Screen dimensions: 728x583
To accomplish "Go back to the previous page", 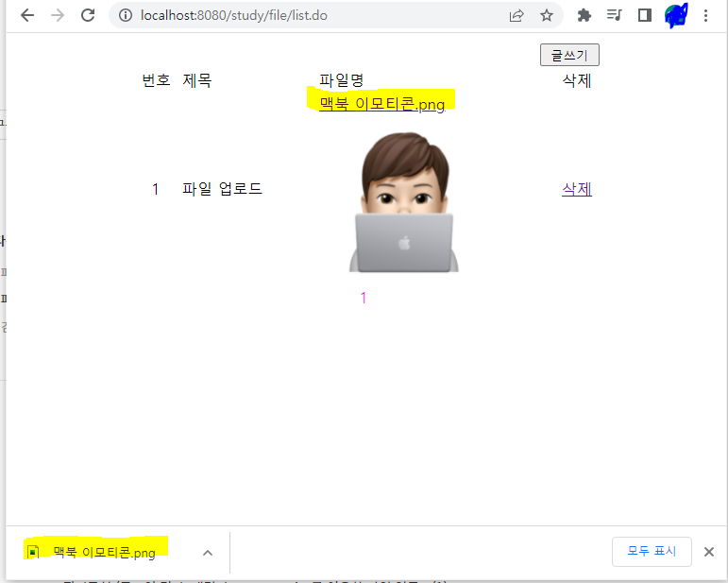I will point(27,15).
